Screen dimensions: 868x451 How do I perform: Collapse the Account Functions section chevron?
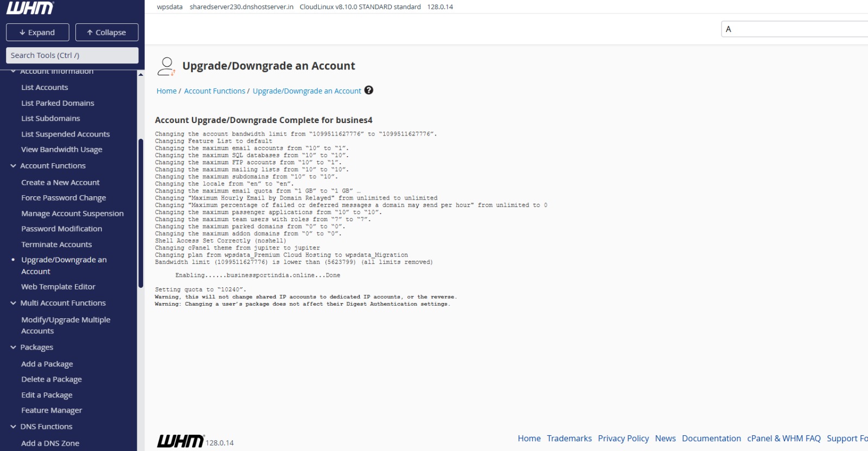13,166
